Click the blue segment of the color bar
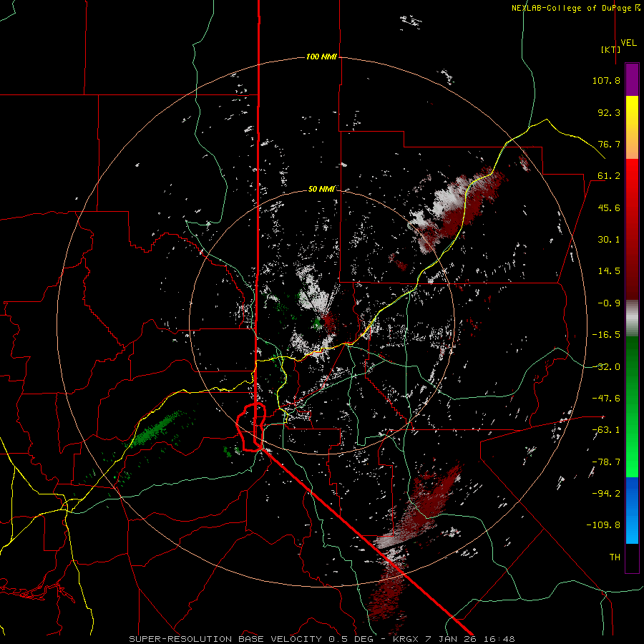 click(632, 510)
